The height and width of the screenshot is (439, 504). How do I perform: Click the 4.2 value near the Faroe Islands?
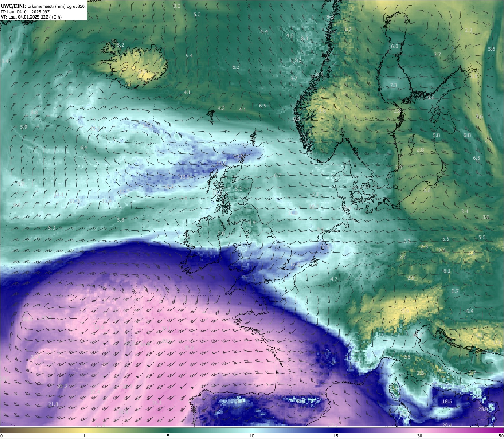tap(221, 108)
